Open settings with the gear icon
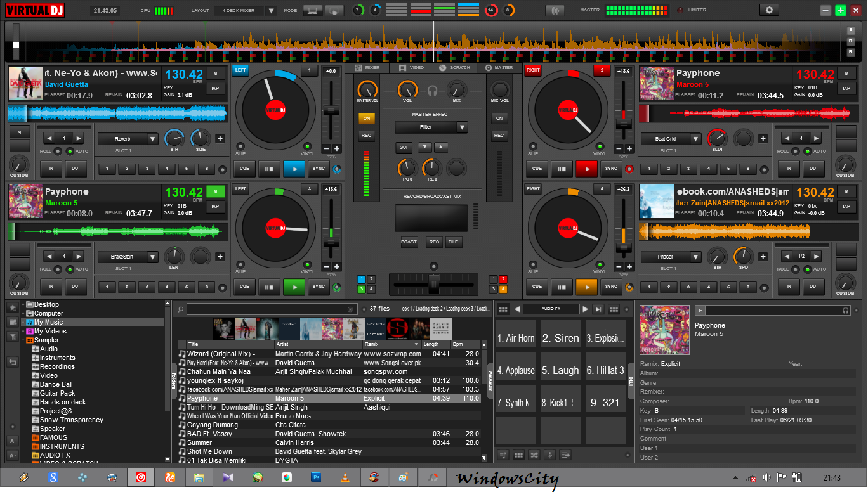The height and width of the screenshot is (497, 868). (x=770, y=10)
